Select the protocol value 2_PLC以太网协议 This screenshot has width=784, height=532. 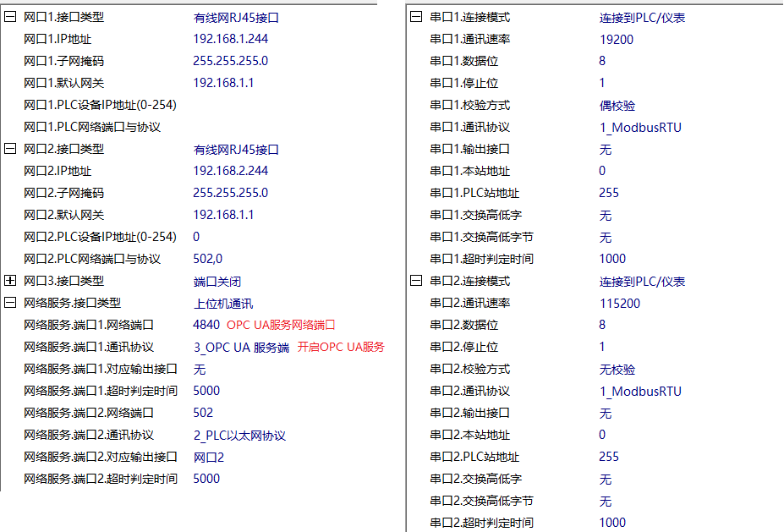[x=239, y=436]
